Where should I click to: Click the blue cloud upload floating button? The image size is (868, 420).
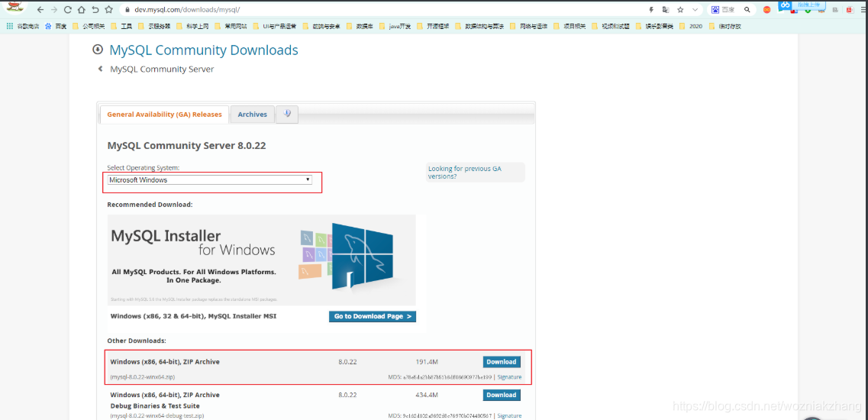[802, 5]
